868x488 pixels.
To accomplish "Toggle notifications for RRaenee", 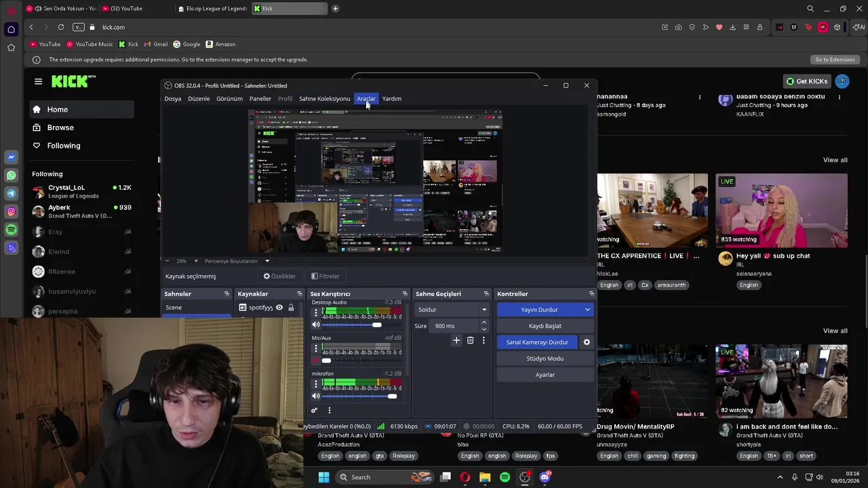I will (x=127, y=271).
